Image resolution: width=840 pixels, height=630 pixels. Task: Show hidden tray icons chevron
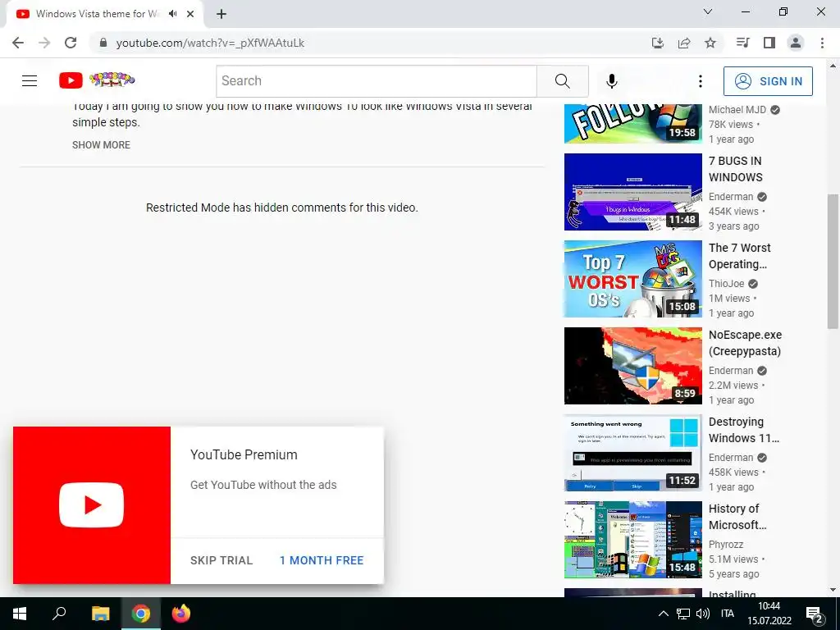coord(663,614)
